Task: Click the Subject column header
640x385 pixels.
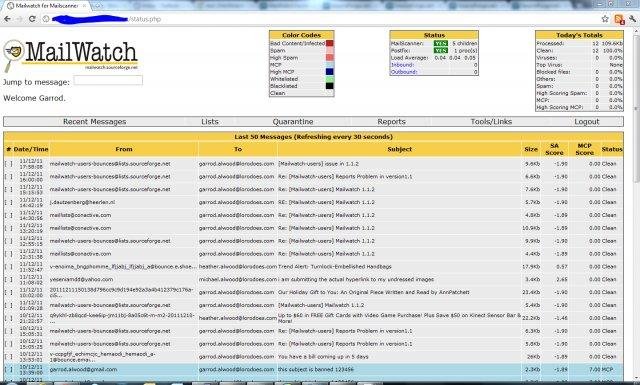Action: pyautogui.click(x=400, y=149)
